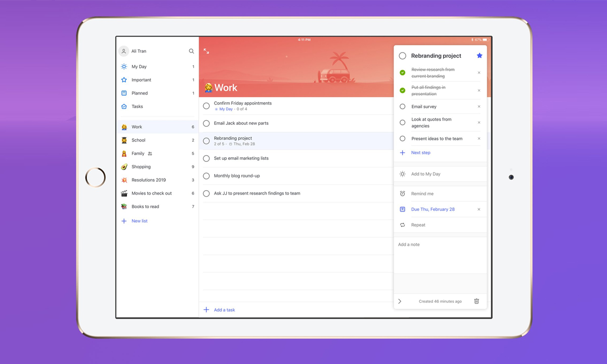Click Due Thu, February 28 date
607x364 pixels.
tap(433, 209)
